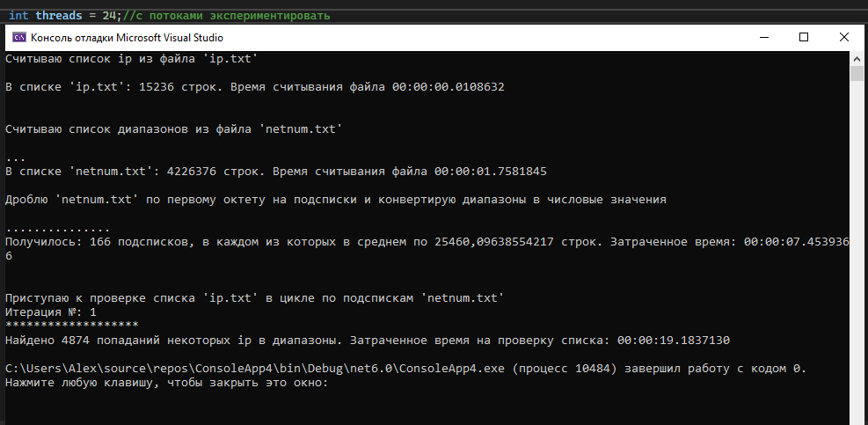The height and width of the screenshot is (425, 868).
Task: Click the time value 00:00:01.7581845
Action: click(491, 172)
